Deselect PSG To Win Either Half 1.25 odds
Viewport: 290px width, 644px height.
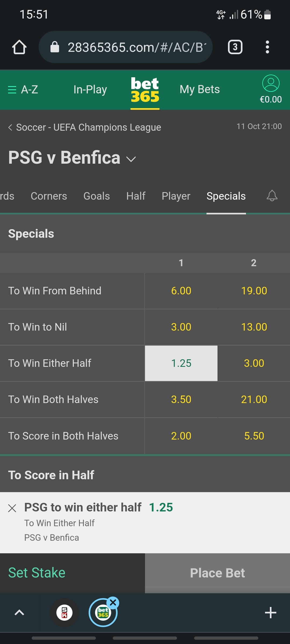click(x=181, y=363)
